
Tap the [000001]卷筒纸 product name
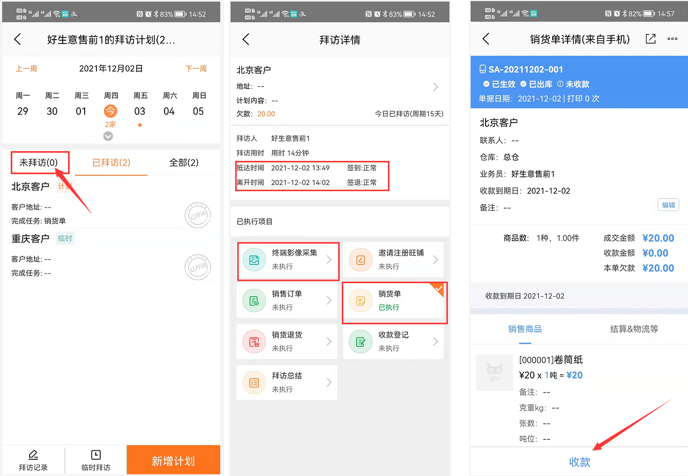[551, 360]
